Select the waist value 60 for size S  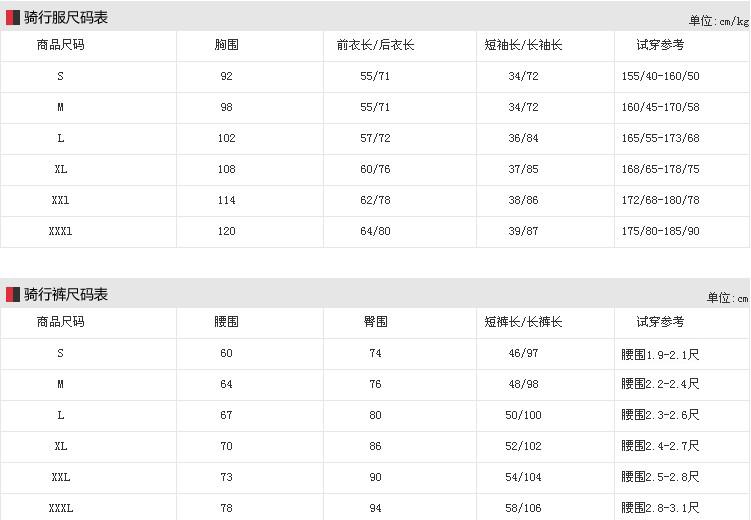[x=227, y=353]
